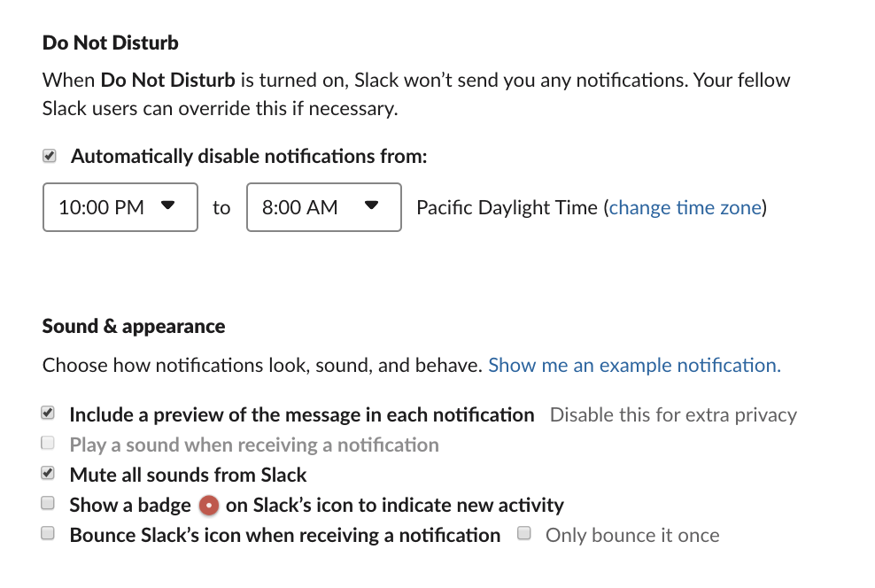
Task: Disable message preview in notifications checkbox
Action: (50, 414)
